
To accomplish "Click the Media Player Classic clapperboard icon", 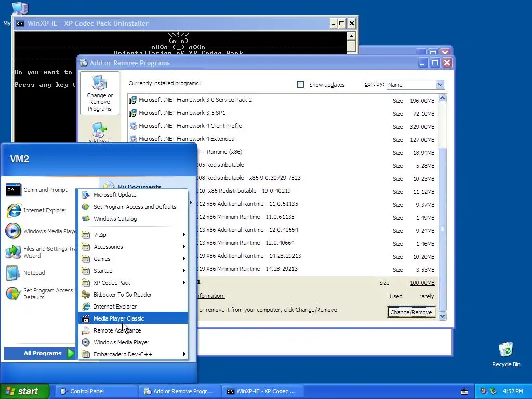I will 86,318.
